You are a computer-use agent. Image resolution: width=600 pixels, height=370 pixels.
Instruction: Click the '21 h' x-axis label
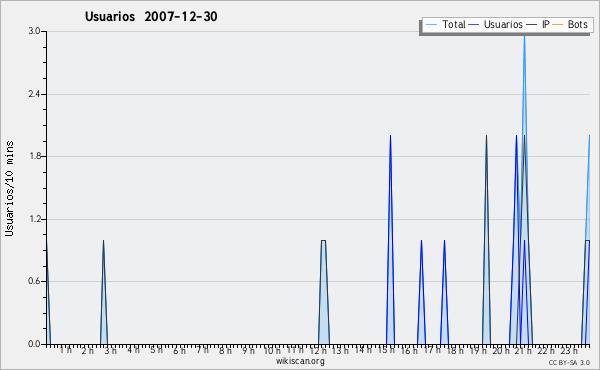[x=524, y=350]
